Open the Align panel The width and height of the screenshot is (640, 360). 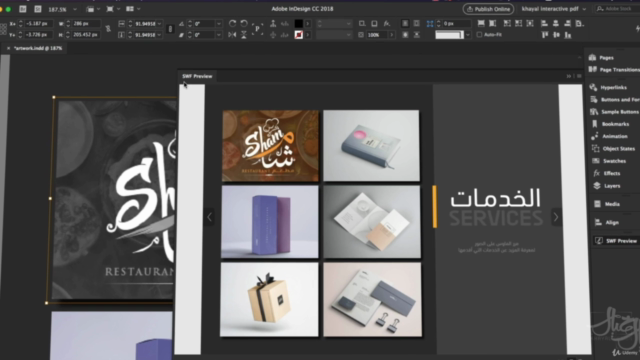click(x=606, y=222)
